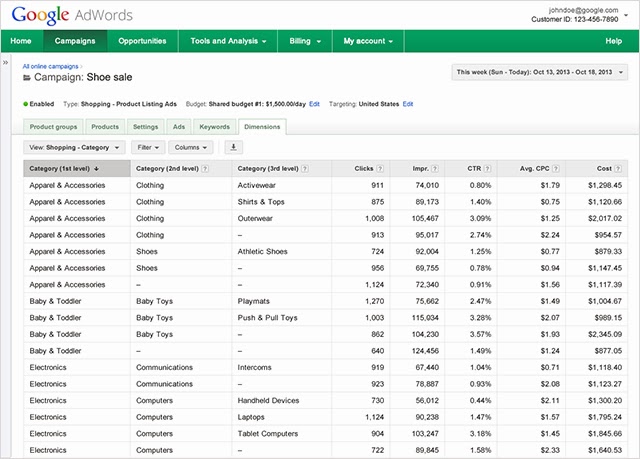Open the Filter dropdown
The width and height of the screenshot is (640, 459).
click(148, 147)
